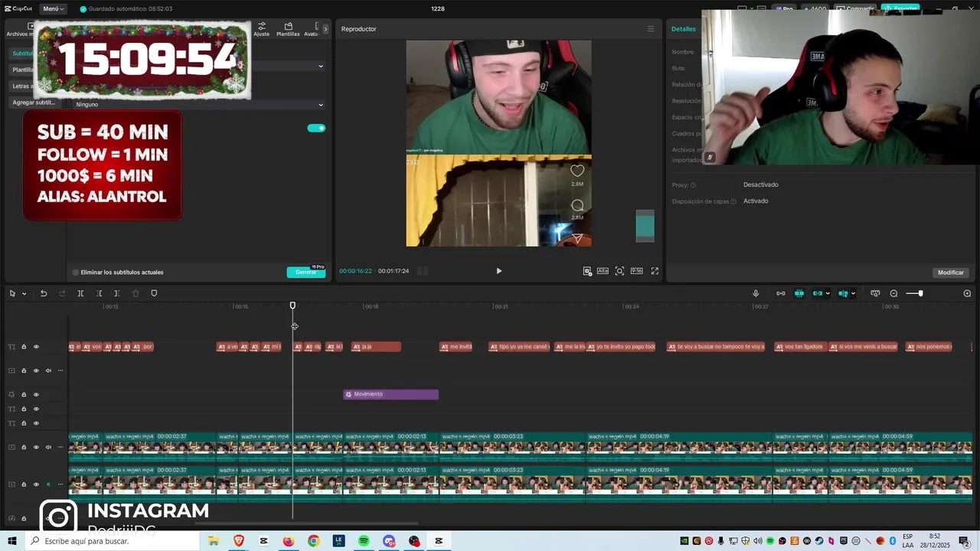Screen dimensions: 980x551
Task: Zoom out the timeline with the minus icon
Action: pos(893,293)
